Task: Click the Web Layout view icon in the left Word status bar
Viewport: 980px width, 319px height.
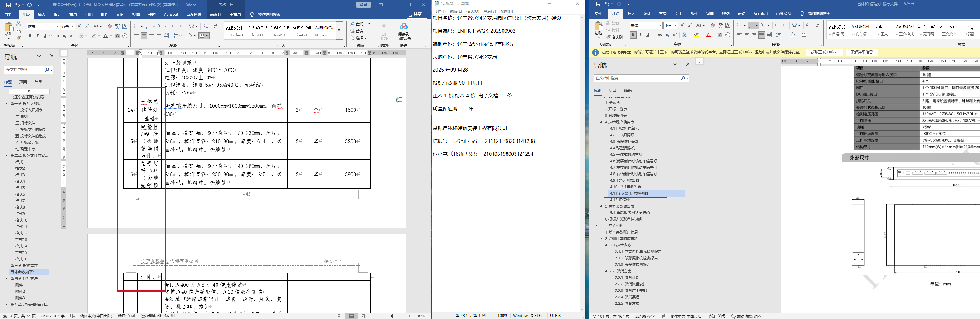Action: (364, 316)
